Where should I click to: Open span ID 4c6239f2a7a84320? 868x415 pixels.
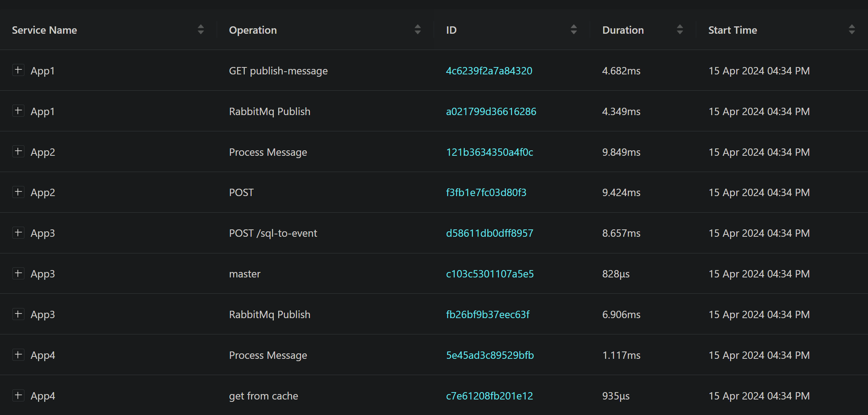tap(489, 71)
